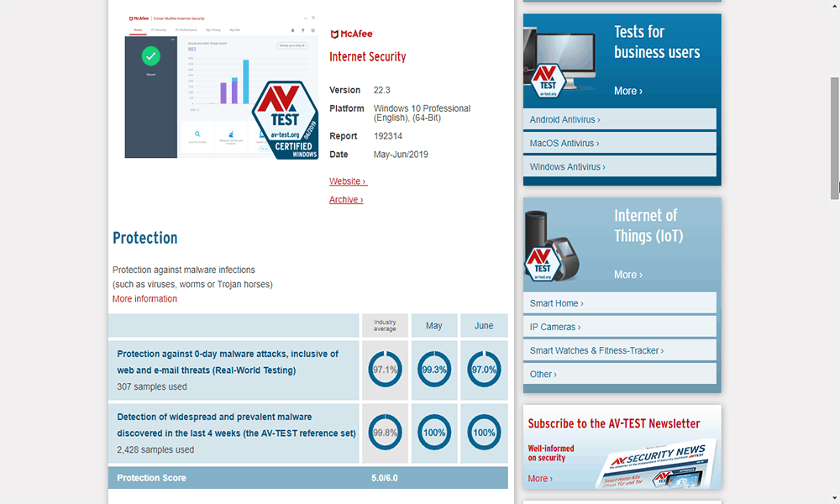Open Windows Antivirus tests
The image size is (840, 504).
pos(620,166)
